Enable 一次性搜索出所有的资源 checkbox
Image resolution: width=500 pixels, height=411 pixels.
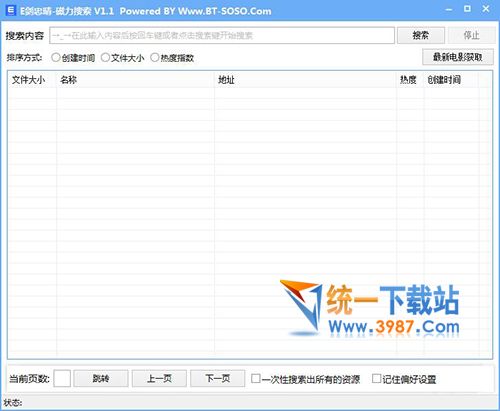click(256, 378)
